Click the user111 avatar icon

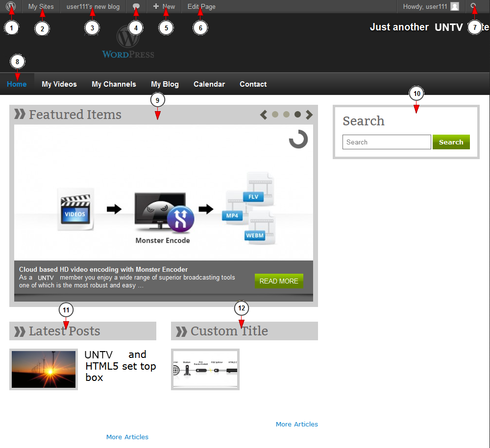point(455,6)
